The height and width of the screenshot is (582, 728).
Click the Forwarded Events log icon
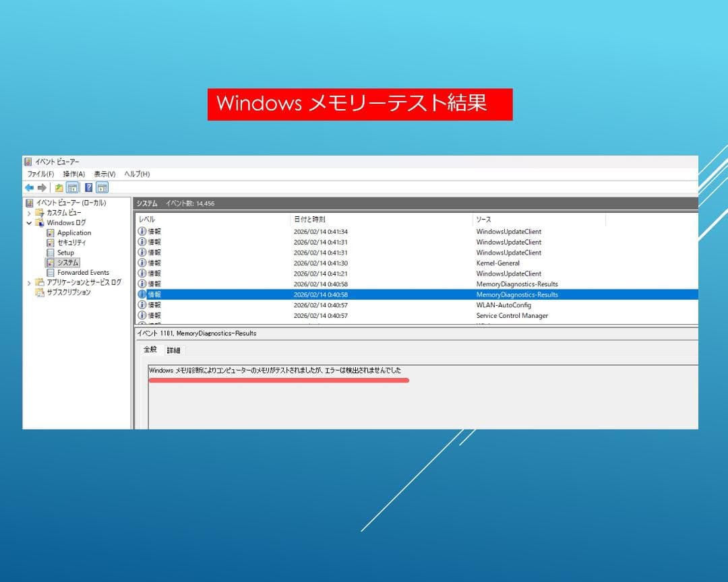[x=50, y=272]
